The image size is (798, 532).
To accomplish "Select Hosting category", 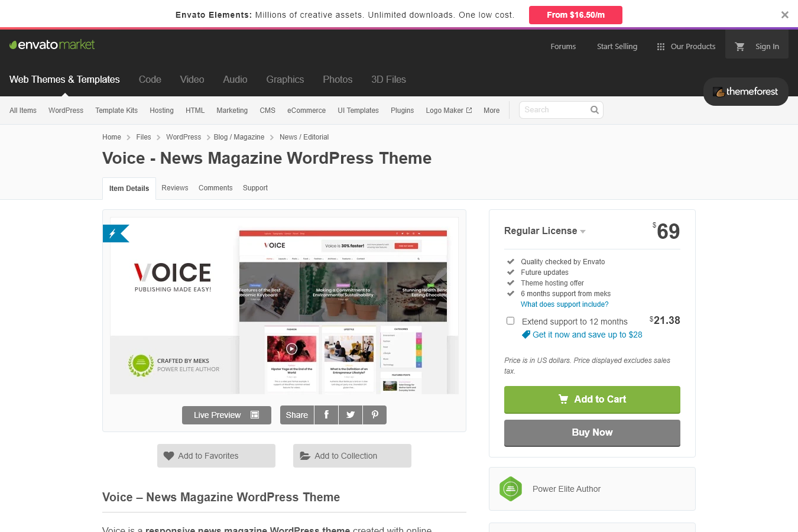I will [161, 111].
